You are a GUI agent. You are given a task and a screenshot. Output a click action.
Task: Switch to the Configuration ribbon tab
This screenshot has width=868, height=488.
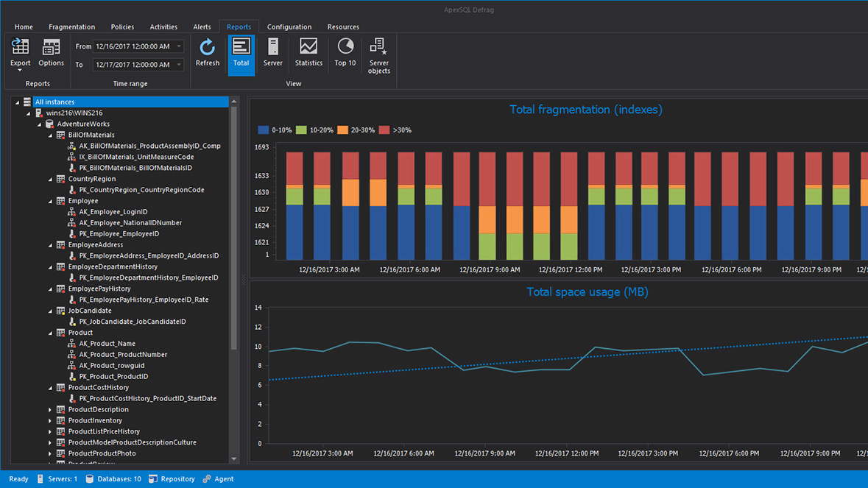click(289, 26)
